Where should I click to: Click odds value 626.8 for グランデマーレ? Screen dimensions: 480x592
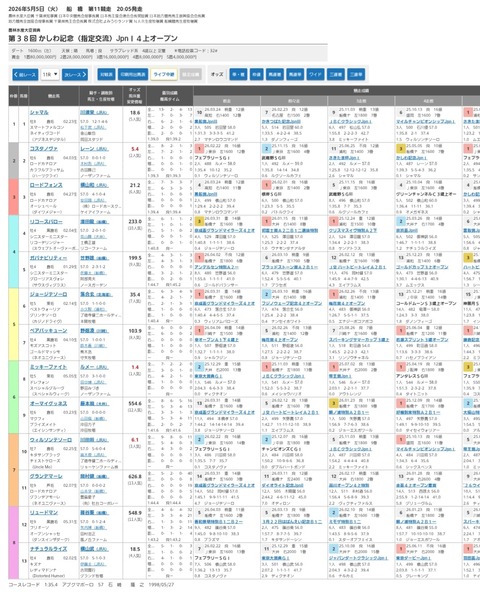135,476
